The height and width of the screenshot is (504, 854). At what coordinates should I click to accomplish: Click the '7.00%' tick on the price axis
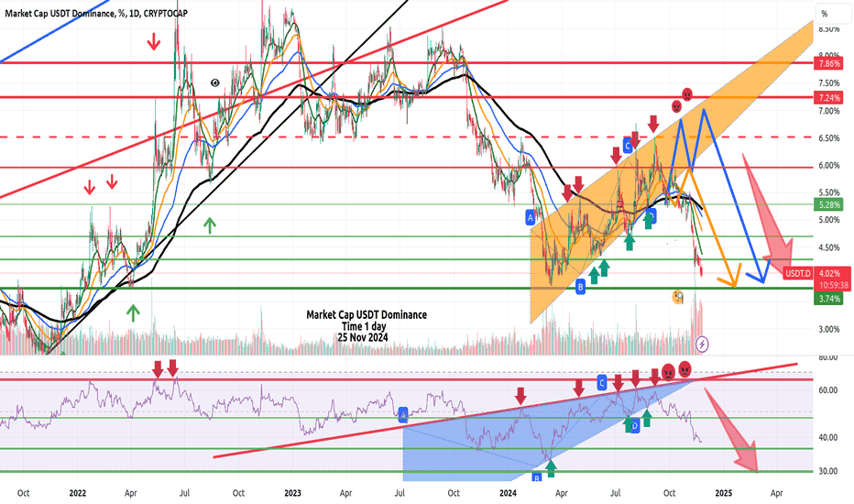(x=829, y=111)
